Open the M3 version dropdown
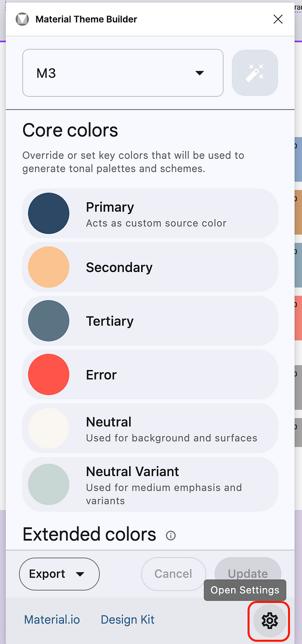 click(123, 73)
